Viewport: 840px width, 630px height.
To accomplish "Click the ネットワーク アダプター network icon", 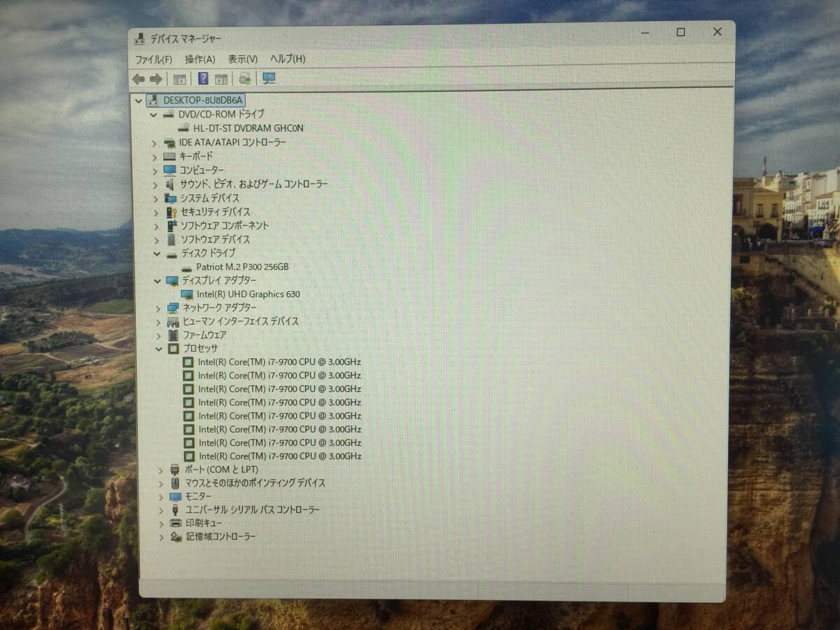I will coord(173,308).
